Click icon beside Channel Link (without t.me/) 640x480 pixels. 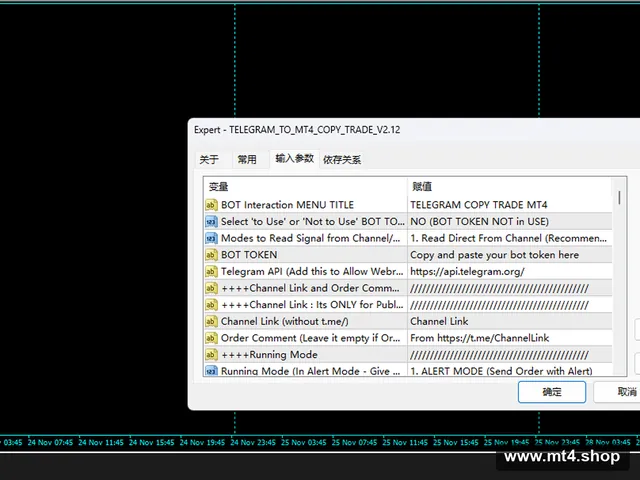coord(211,321)
